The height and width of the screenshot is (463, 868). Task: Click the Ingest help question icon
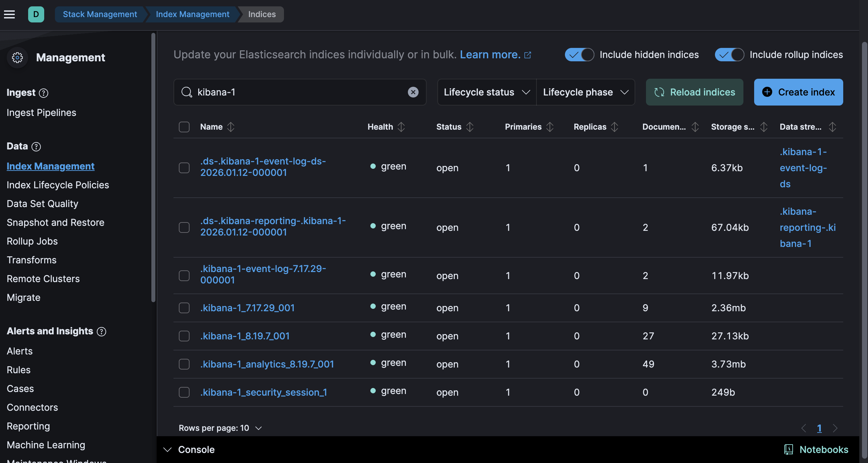(x=44, y=93)
